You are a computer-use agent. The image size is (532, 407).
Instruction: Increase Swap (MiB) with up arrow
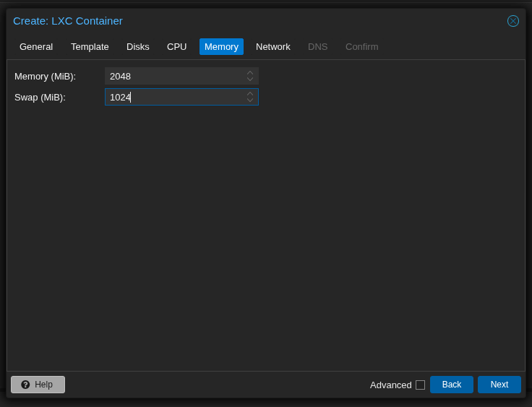250,94
